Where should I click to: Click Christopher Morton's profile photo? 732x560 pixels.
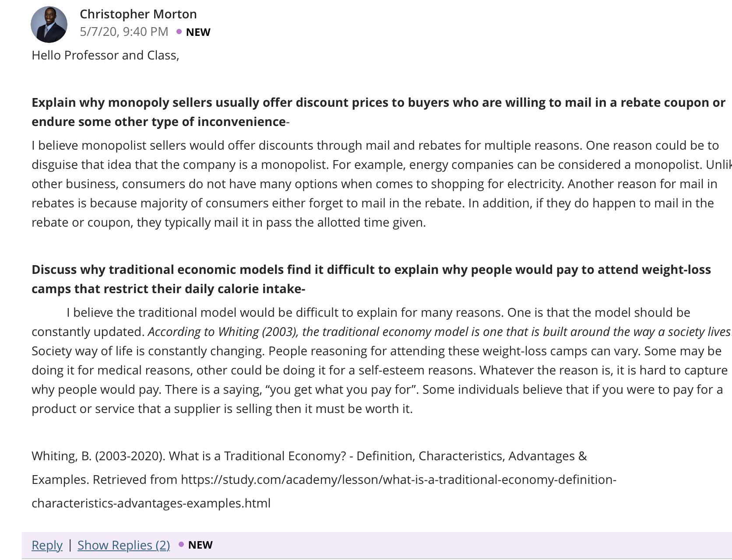(49, 24)
